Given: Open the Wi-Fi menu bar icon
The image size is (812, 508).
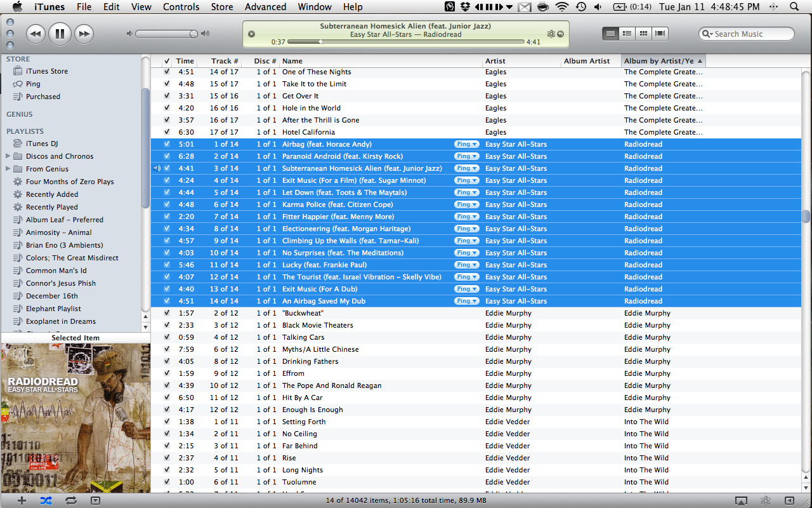Looking at the screenshot, I should point(561,7).
